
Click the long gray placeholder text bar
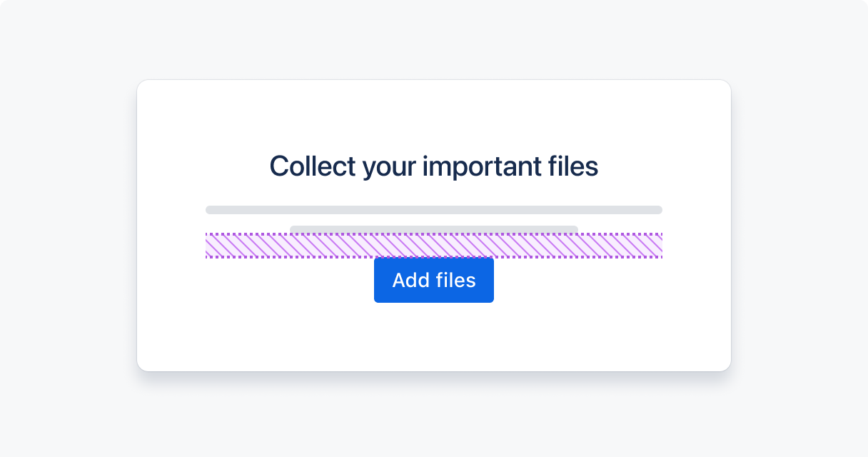click(x=433, y=210)
